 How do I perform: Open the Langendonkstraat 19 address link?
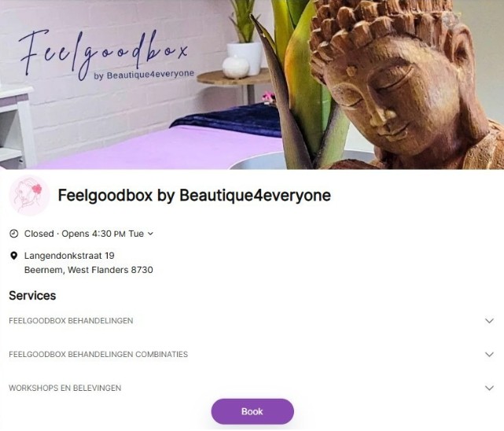pyautogui.click(x=69, y=256)
